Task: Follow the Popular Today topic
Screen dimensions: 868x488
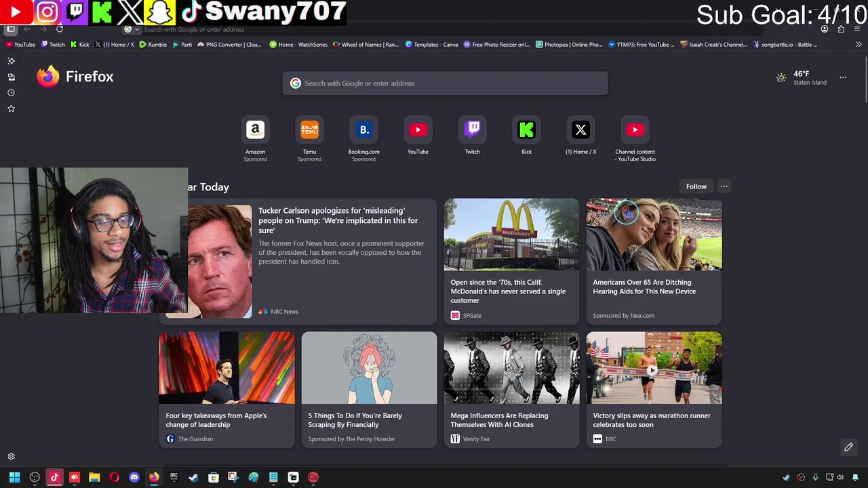Action: click(696, 186)
